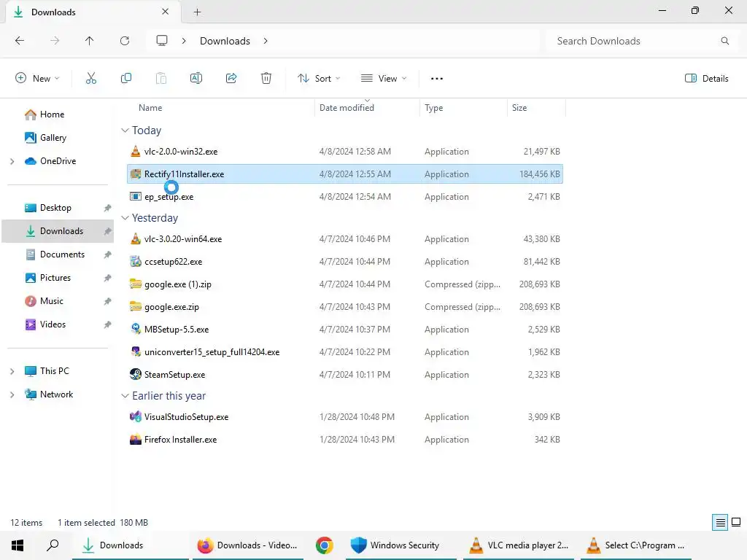Switch to large thumbnails view icon in status bar
Image resolution: width=747 pixels, height=560 pixels.
point(736,522)
